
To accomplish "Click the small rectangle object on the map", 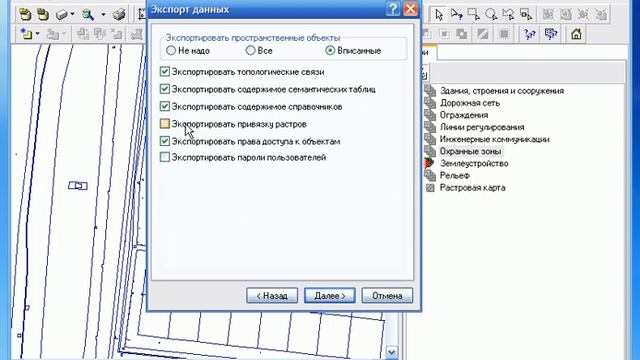I will (x=78, y=186).
